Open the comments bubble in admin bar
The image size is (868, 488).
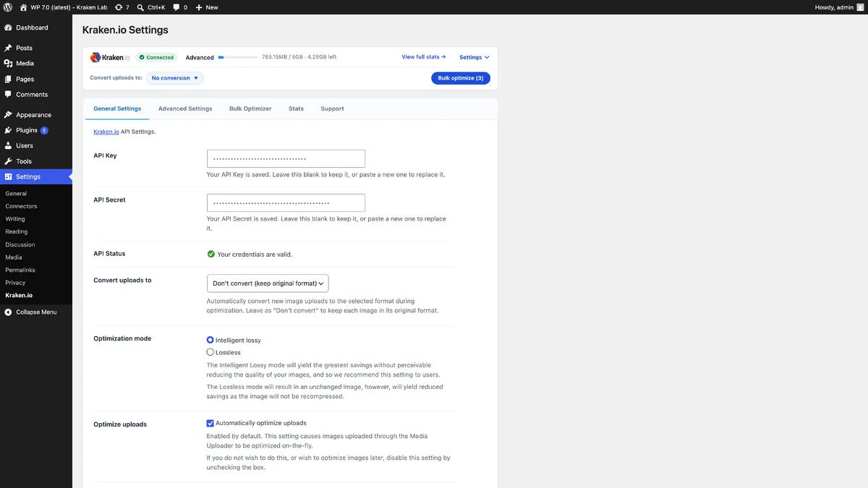pos(180,7)
